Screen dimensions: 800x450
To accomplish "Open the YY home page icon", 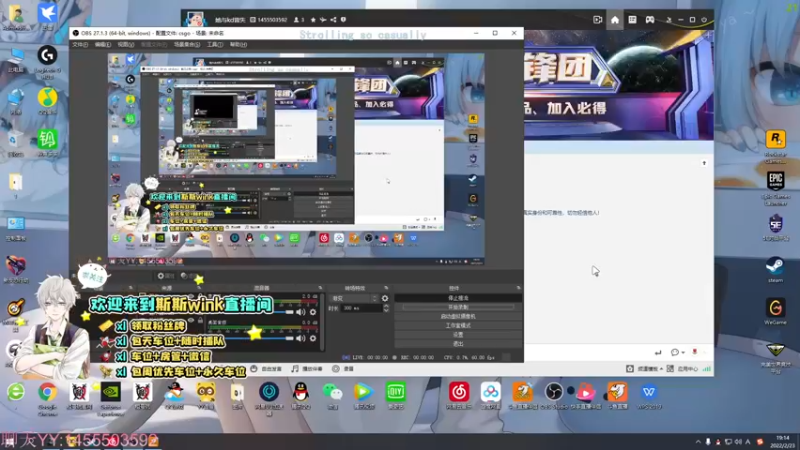I will (615, 20).
